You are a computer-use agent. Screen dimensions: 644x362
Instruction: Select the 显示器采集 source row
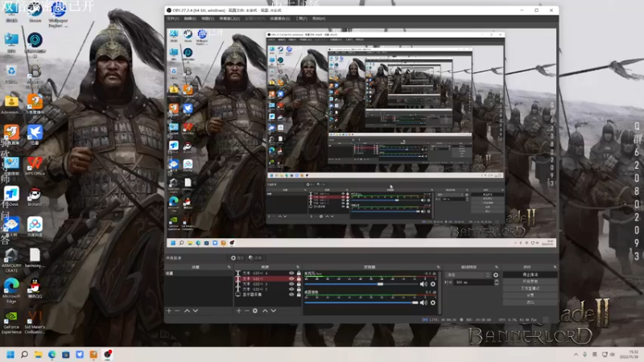268,294
